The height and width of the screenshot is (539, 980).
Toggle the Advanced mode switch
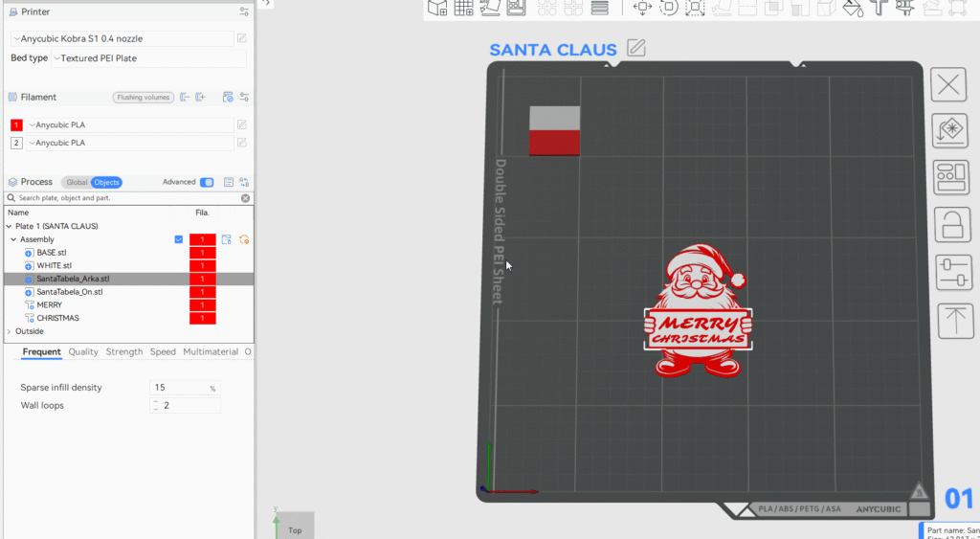tap(206, 182)
